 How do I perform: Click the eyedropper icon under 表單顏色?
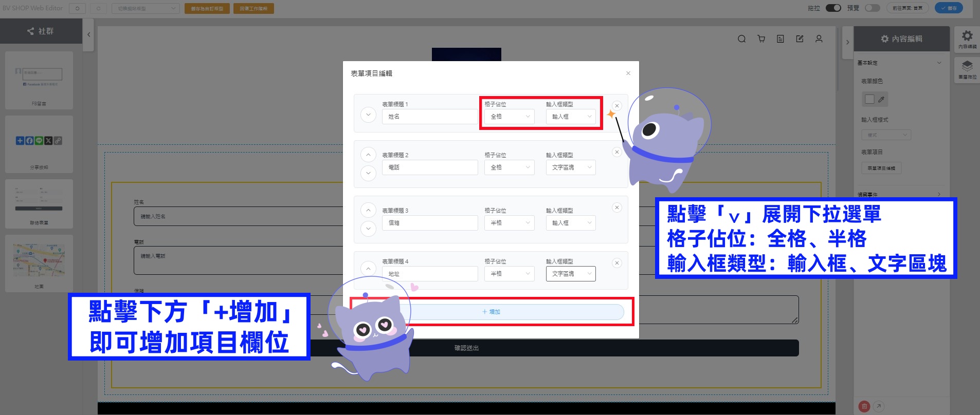coord(881,99)
